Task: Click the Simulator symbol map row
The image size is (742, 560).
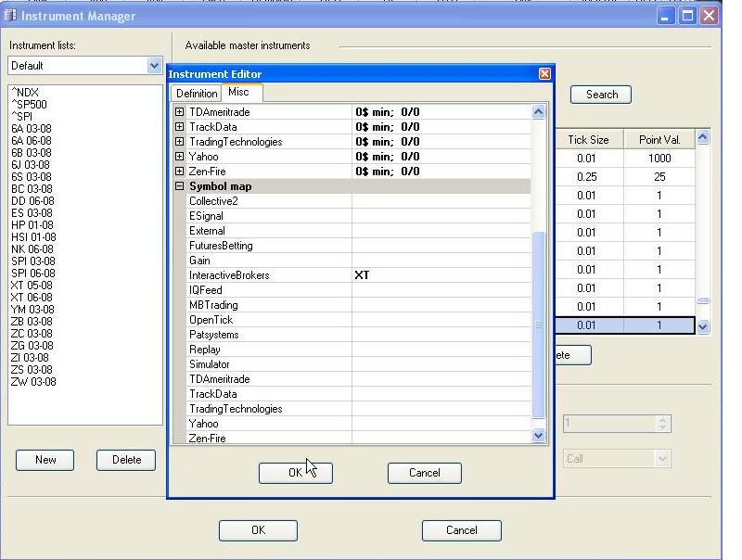Action: (x=358, y=364)
